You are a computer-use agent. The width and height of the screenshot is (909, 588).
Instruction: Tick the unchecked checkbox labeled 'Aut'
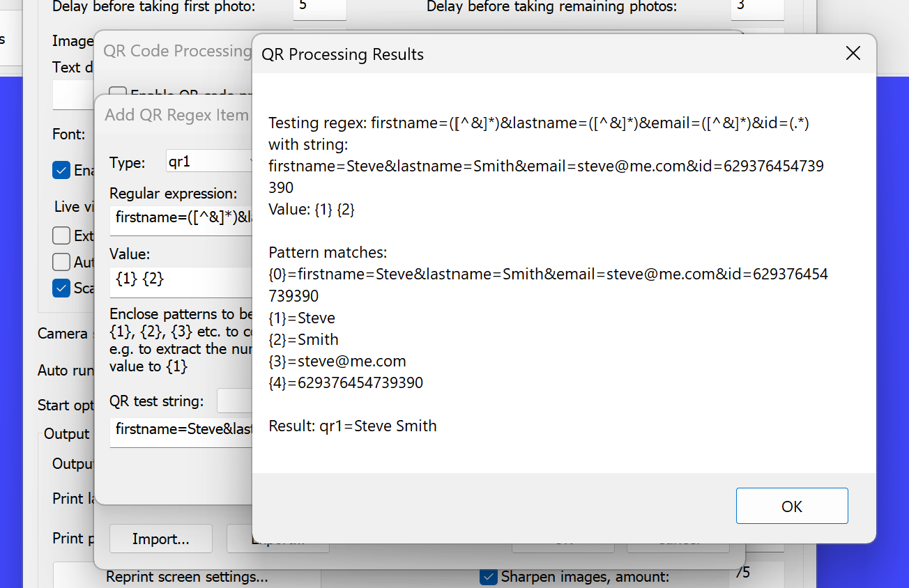click(x=61, y=262)
